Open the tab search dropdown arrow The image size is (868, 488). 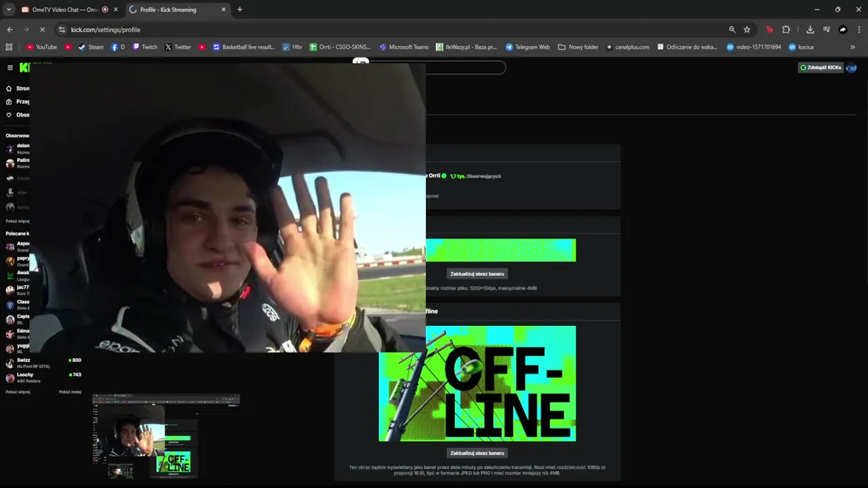tap(9, 9)
